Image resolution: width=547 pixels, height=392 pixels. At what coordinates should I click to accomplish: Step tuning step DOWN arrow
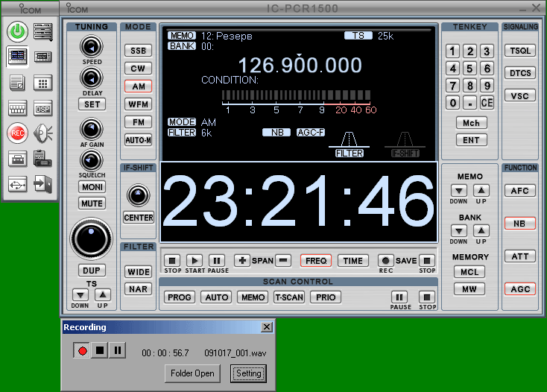[x=80, y=295]
